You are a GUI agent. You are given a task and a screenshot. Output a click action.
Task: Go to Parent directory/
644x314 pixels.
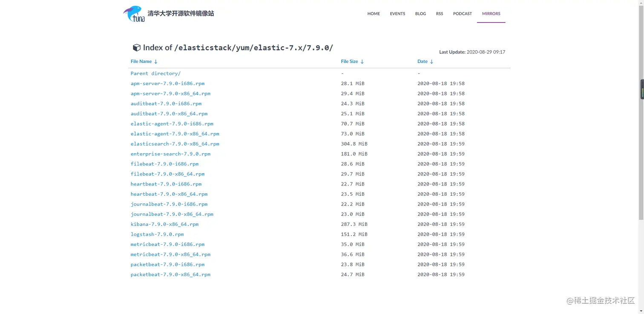[x=155, y=74]
